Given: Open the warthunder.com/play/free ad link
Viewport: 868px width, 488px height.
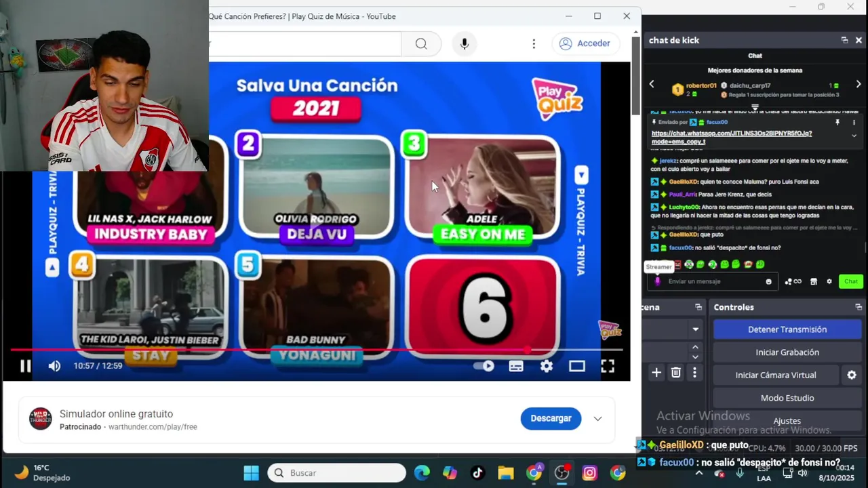Looking at the screenshot, I should [x=153, y=427].
